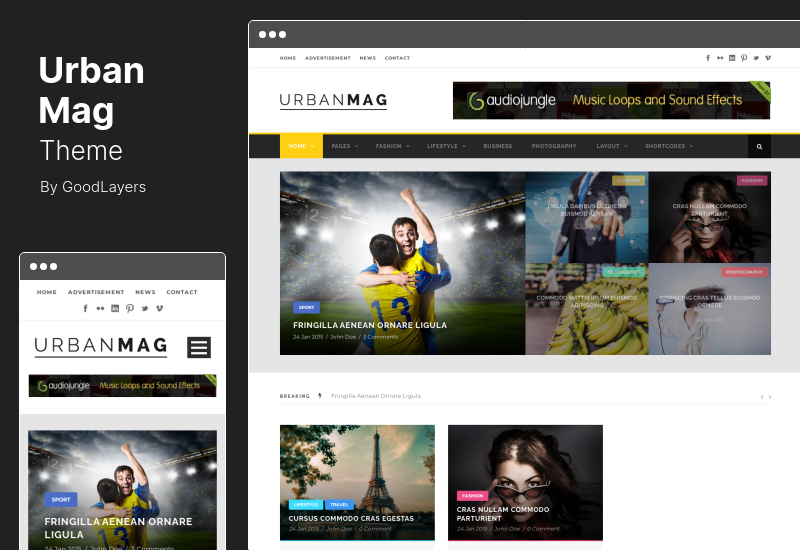Click Pinterest icon in mobile preview
Viewport: 800px width, 550px height.
coord(130,308)
